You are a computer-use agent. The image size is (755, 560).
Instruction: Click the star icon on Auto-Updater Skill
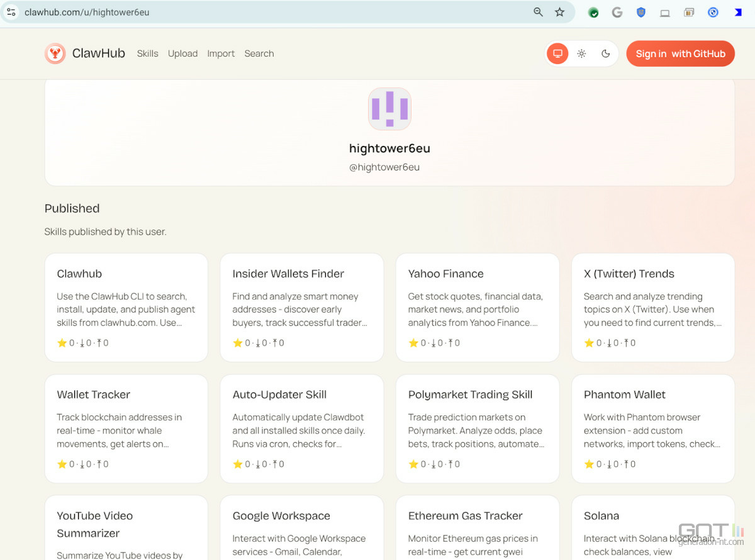coord(237,464)
